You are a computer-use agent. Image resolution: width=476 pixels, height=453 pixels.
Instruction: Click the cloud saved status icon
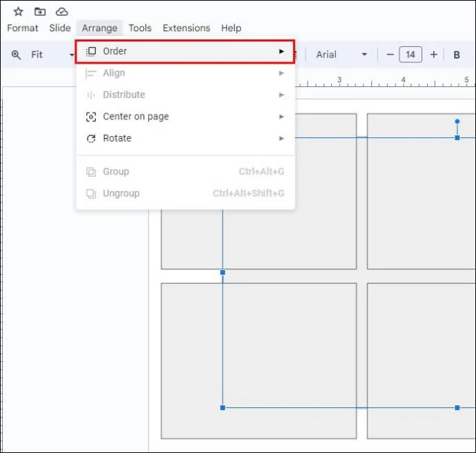click(x=61, y=12)
